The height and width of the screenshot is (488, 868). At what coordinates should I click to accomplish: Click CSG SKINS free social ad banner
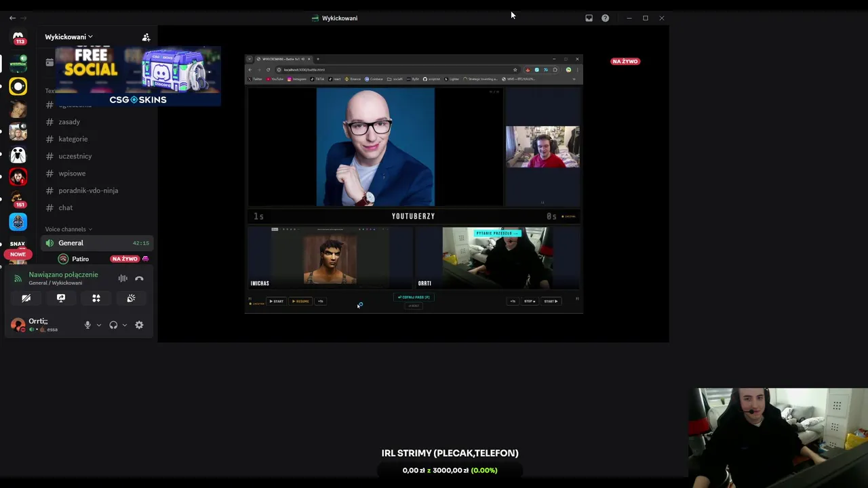138,77
